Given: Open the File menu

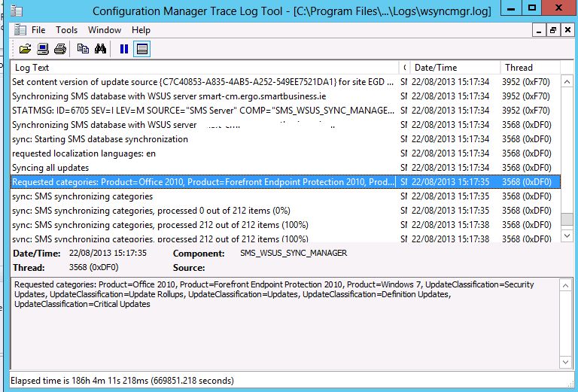Looking at the screenshot, I should (38, 30).
